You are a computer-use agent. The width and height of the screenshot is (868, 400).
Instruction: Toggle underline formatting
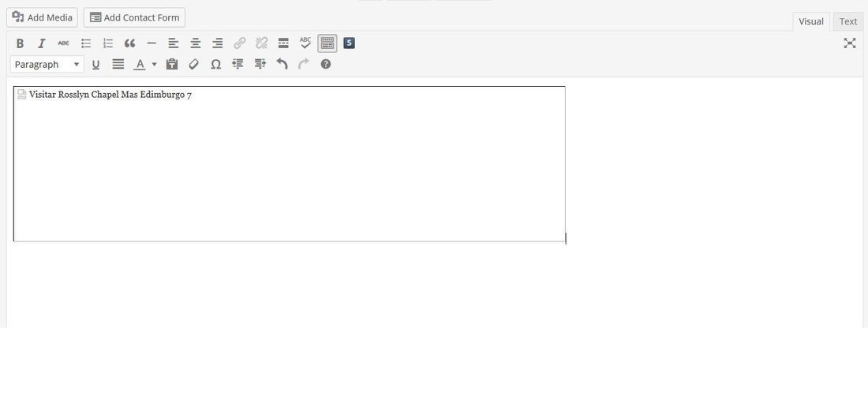(95, 64)
